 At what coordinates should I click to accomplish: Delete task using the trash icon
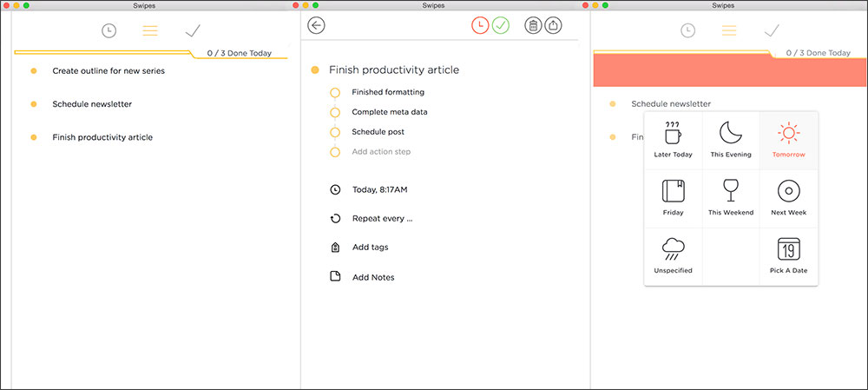533,25
